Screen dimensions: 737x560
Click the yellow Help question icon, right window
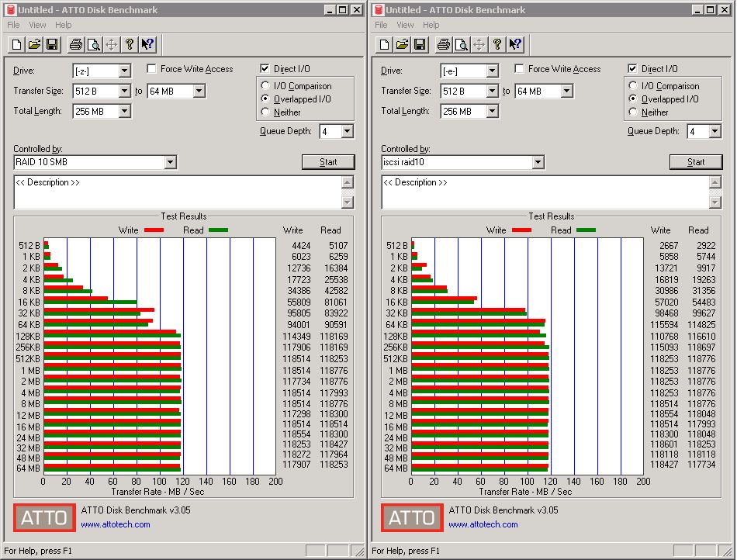click(x=497, y=45)
